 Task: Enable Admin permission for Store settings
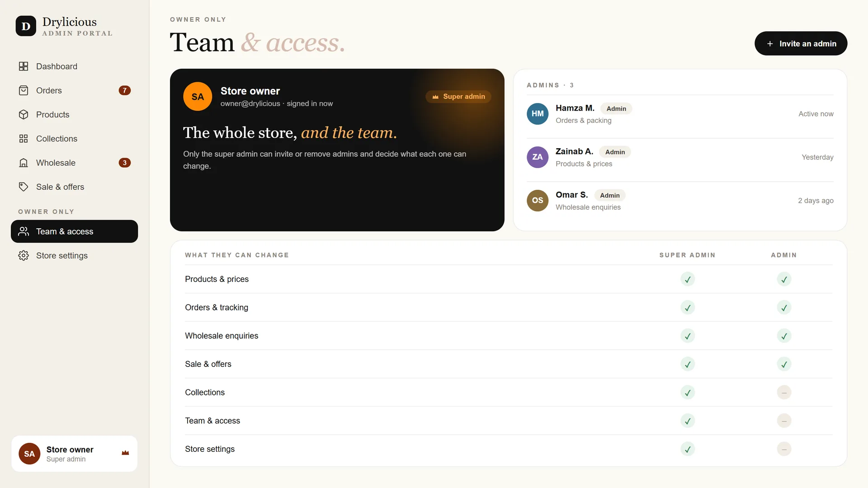784,449
